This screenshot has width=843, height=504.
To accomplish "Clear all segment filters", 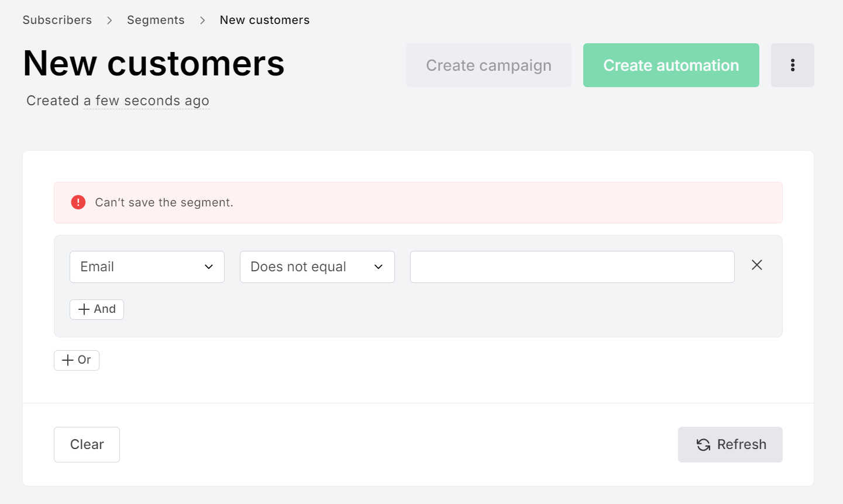I will 87,444.
